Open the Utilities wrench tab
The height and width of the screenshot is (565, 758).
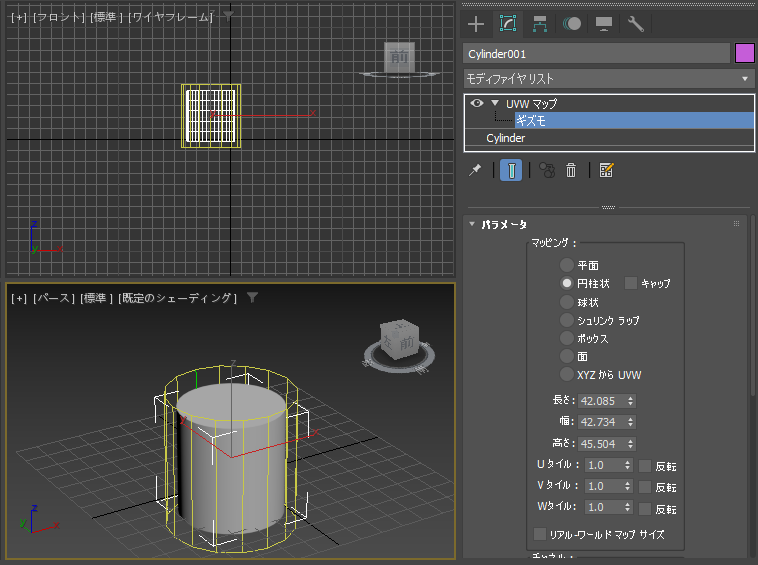(x=636, y=24)
